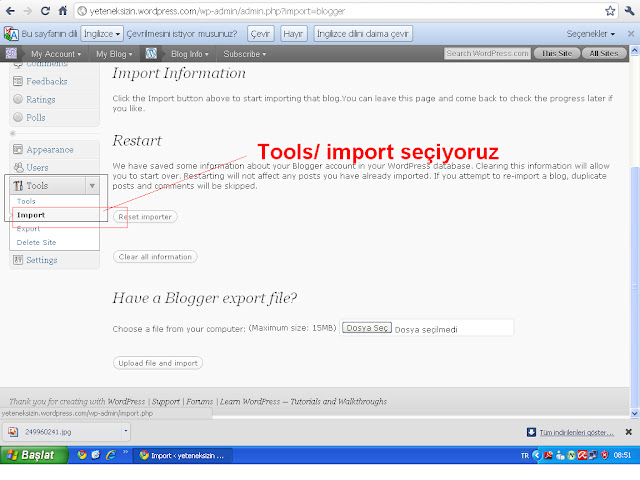The width and height of the screenshot is (640, 480).
Task: Go back using browser back arrow
Action: (10, 11)
